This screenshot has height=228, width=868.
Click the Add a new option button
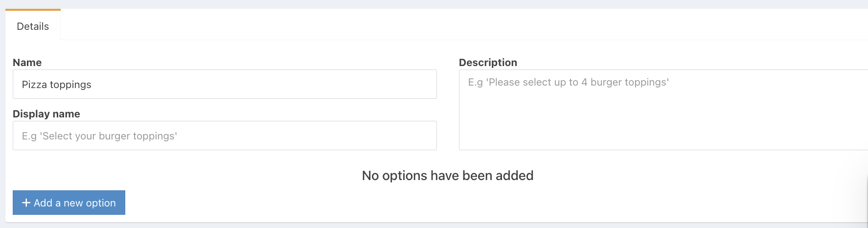coord(69,203)
